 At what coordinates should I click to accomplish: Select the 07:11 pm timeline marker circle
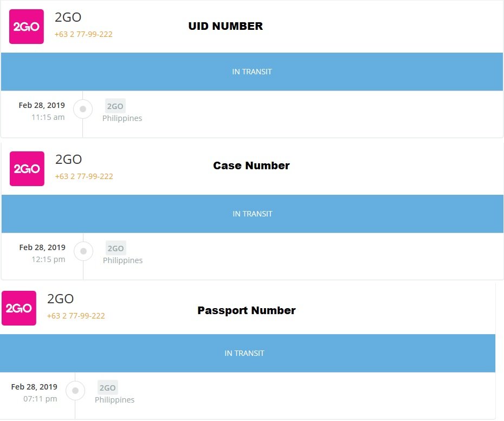tap(75, 391)
